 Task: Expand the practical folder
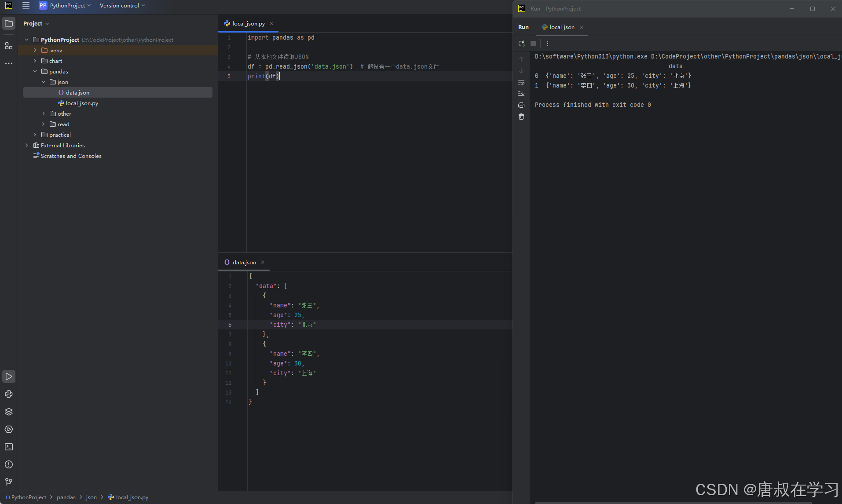(x=35, y=135)
